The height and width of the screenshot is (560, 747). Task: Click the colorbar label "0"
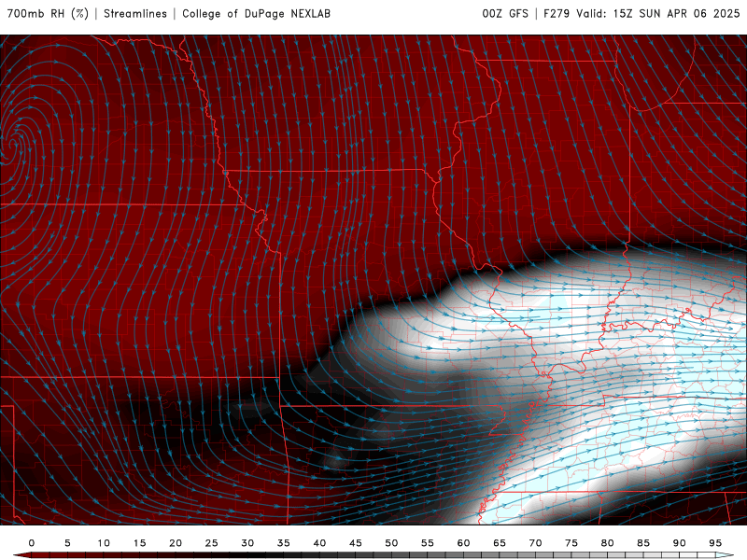[32, 543]
